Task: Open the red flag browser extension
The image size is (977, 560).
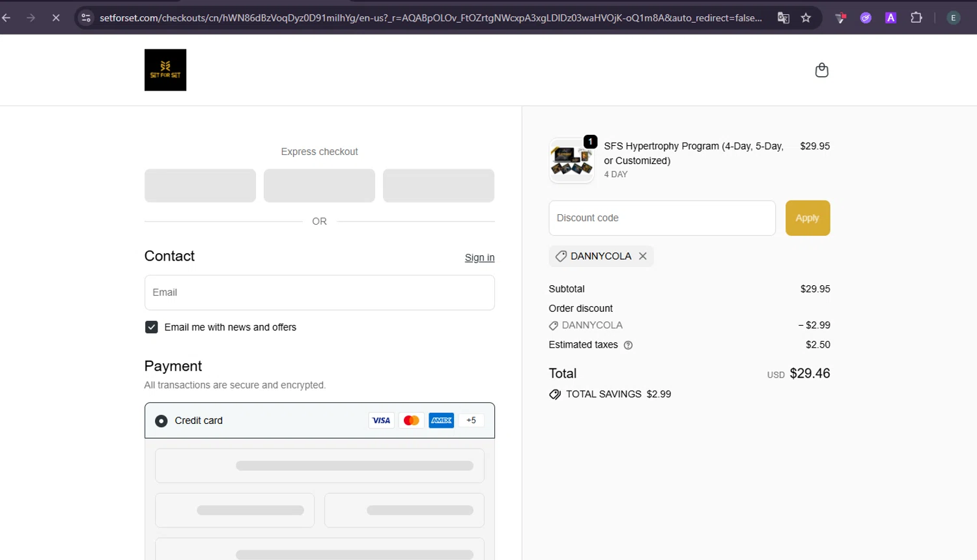Action: click(x=841, y=18)
